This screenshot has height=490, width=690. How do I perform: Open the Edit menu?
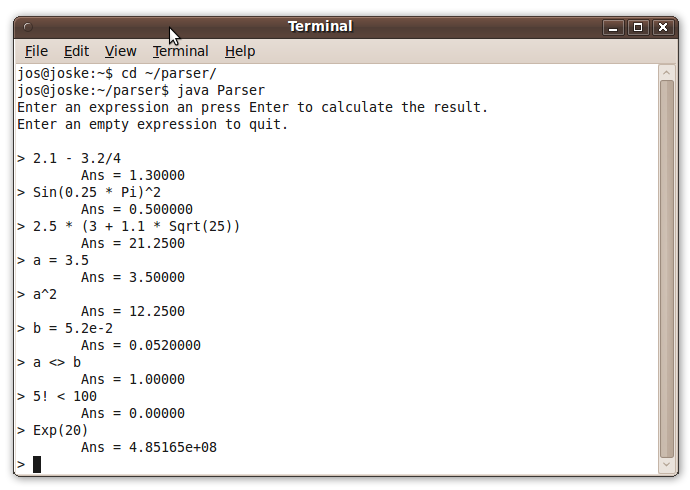pos(77,51)
